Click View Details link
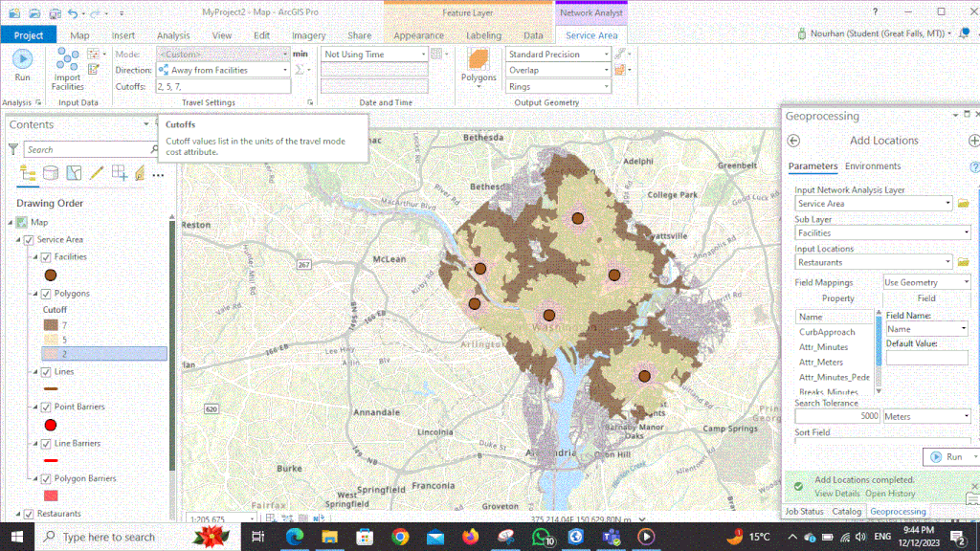 pyautogui.click(x=836, y=494)
